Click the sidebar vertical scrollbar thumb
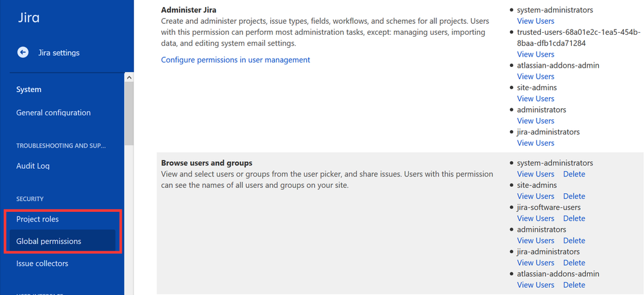 click(x=129, y=113)
